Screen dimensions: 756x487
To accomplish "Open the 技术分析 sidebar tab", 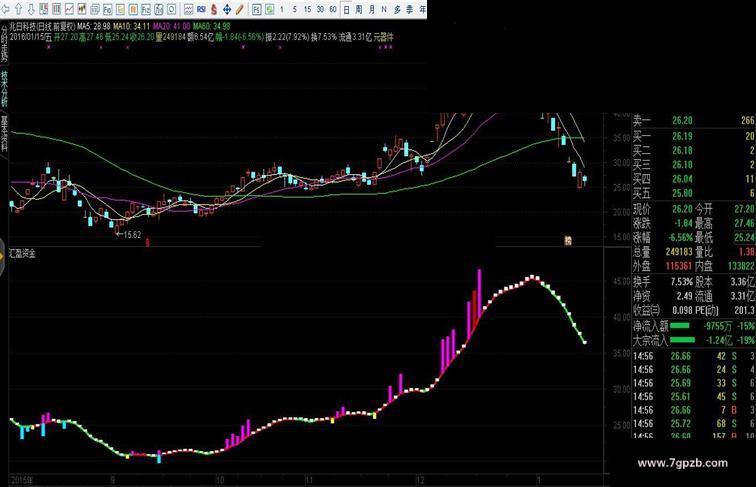I will (x=4, y=88).
